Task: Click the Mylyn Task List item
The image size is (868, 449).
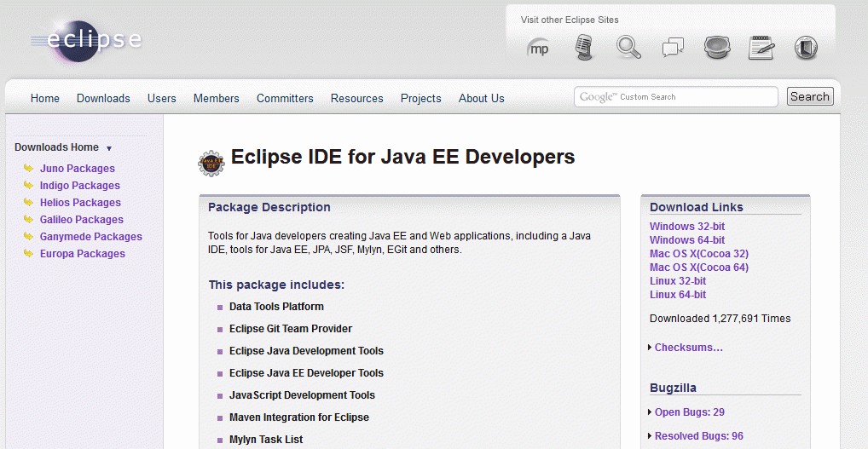Action: coord(266,440)
